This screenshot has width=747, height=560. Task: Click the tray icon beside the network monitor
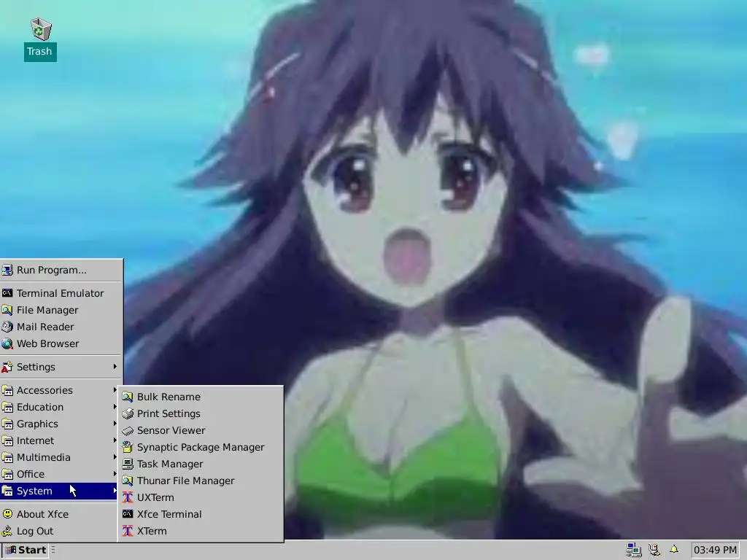(x=654, y=550)
